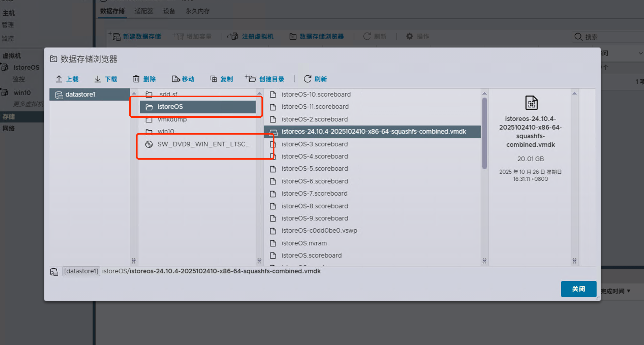The height and width of the screenshot is (345, 644).
Task: Click the Download (下载) arrow icon
Action: tap(98, 79)
